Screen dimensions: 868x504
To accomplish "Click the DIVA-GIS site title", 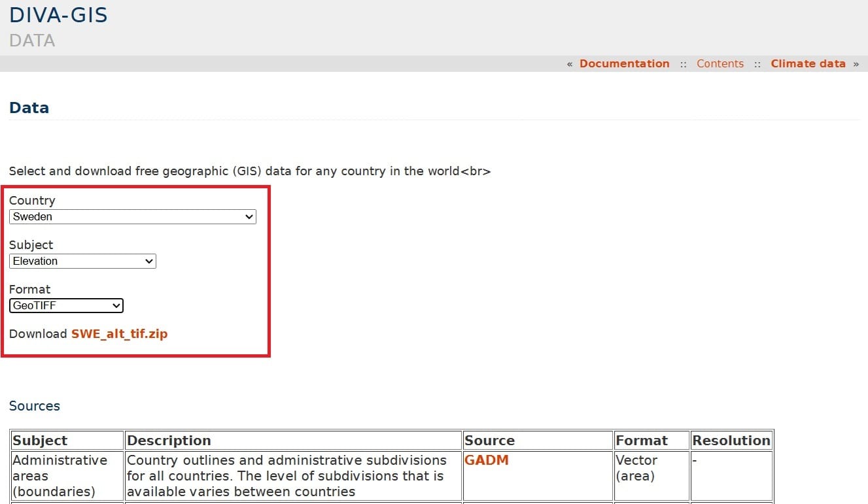I will pyautogui.click(x=58, y=15).
